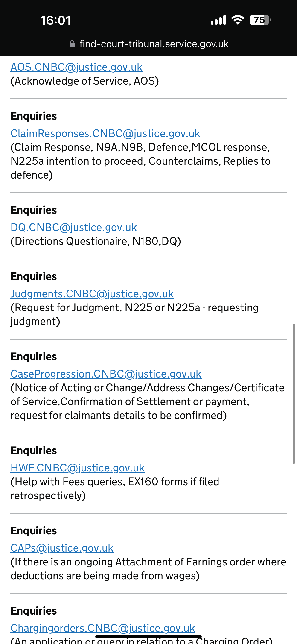Open the CAPs@justice.gov.uk email link

pyautogui.click(x=62, y=548)
